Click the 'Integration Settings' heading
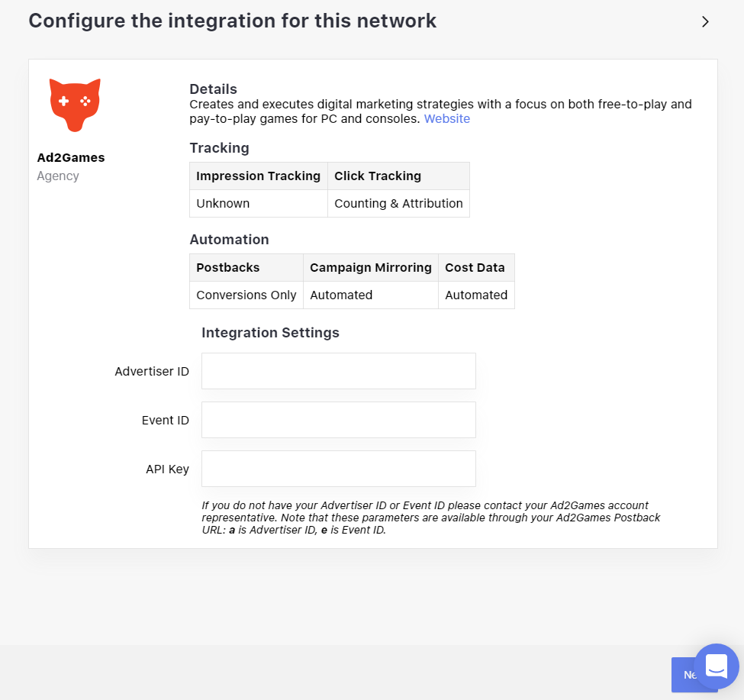 pos(270,333)
